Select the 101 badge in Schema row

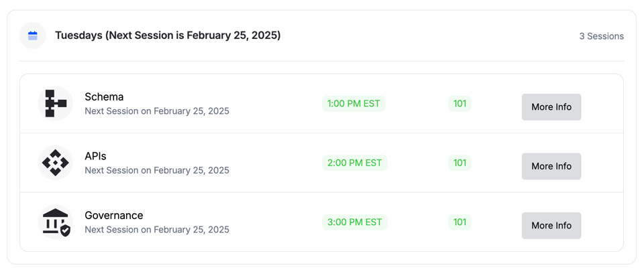pos(460,104)
